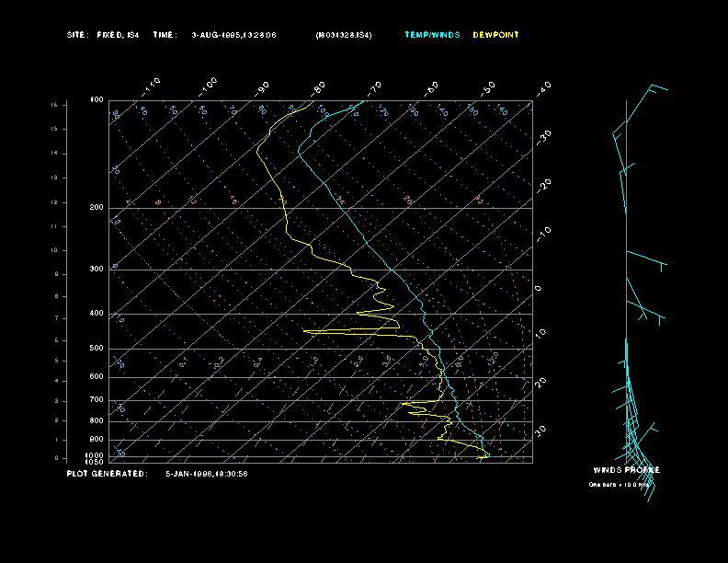This screenshot has height=563, width=728.
Task: Click the 'WINDS PROFILE' caption
Action: (627, 470)
